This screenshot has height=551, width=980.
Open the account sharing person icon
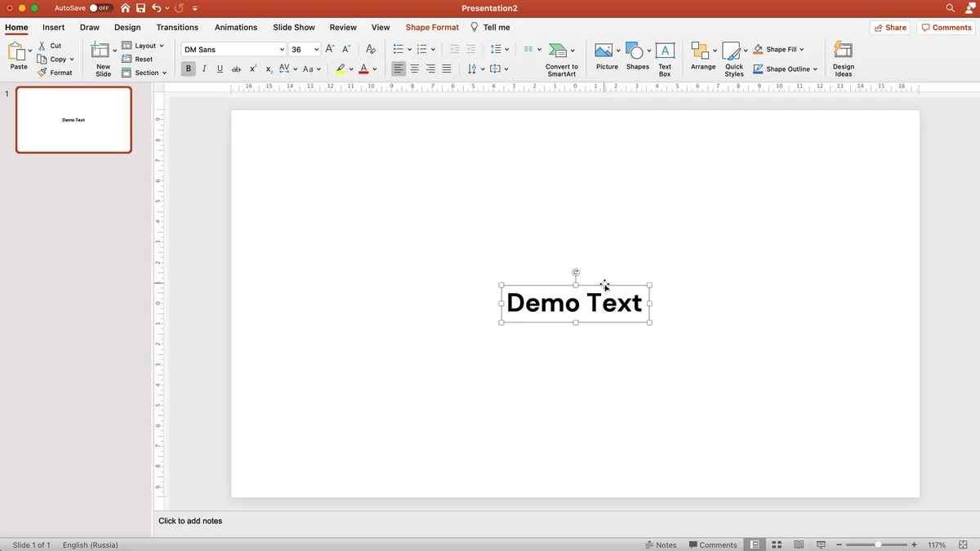click(970, 8)
